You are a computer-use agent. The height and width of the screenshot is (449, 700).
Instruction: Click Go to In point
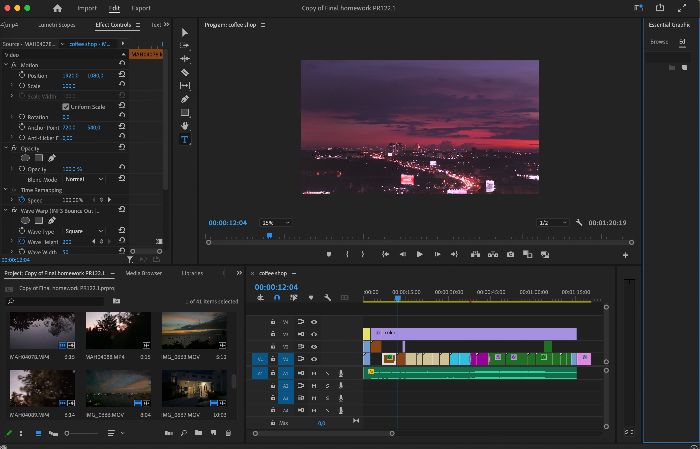385,254
